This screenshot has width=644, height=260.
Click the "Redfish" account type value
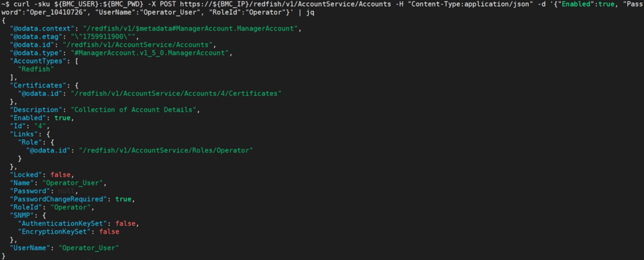click(x=36, y=69)
